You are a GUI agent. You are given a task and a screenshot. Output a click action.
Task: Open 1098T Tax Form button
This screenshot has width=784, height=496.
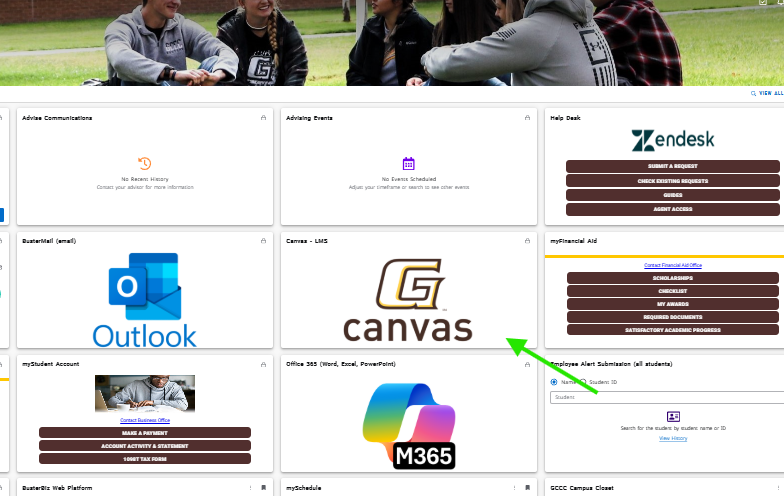144,459
